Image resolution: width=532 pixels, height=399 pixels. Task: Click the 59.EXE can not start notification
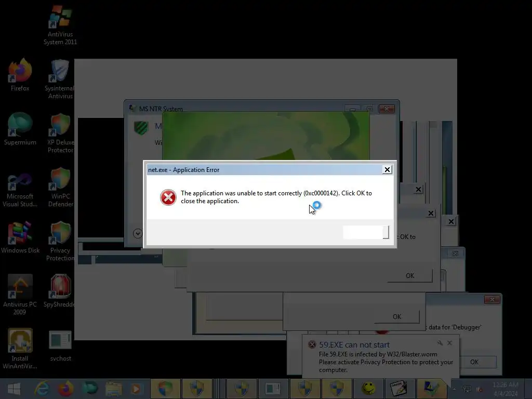click(381, 357)
